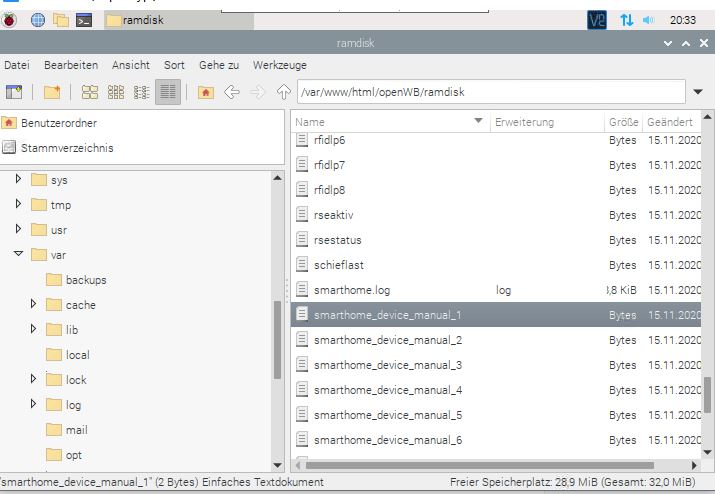Switch to icon view mode

(90, 92)
